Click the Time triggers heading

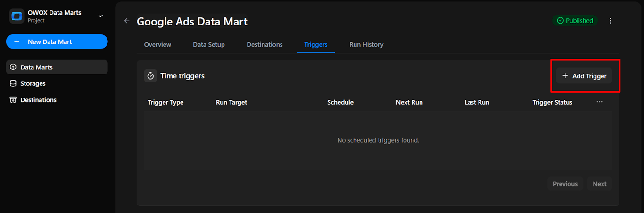(182, 75)
